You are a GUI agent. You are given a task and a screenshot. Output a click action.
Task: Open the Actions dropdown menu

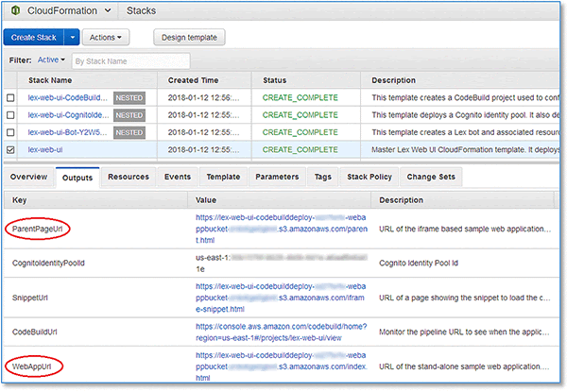[106, 37]
